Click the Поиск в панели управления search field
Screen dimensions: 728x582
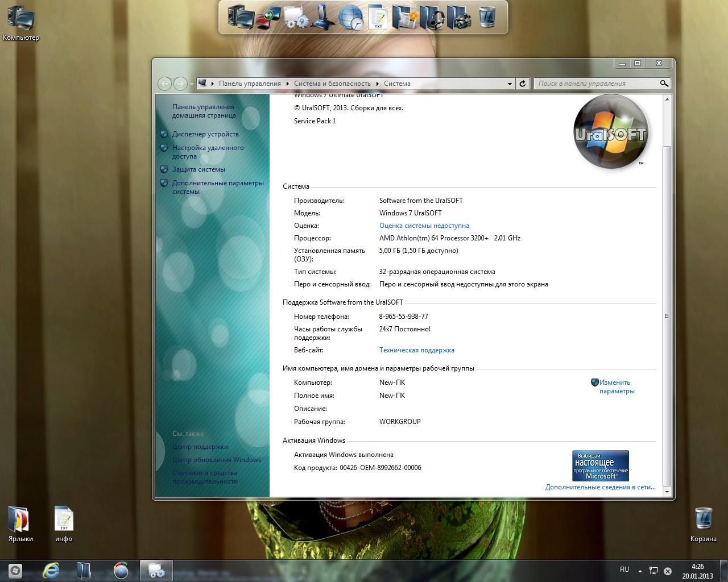coord(596,84)
